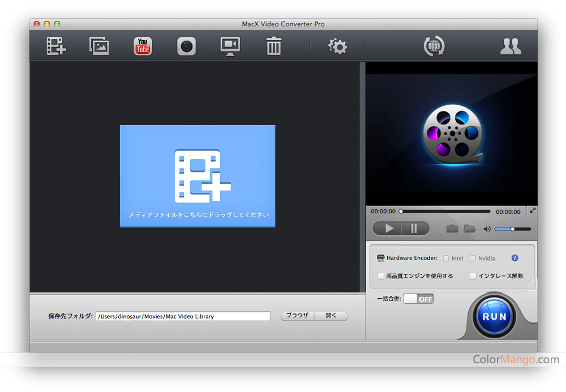Image resolution: width=566 pixels, height=392 pixels.
Task: Play the preview video
Action: point(387,229)
